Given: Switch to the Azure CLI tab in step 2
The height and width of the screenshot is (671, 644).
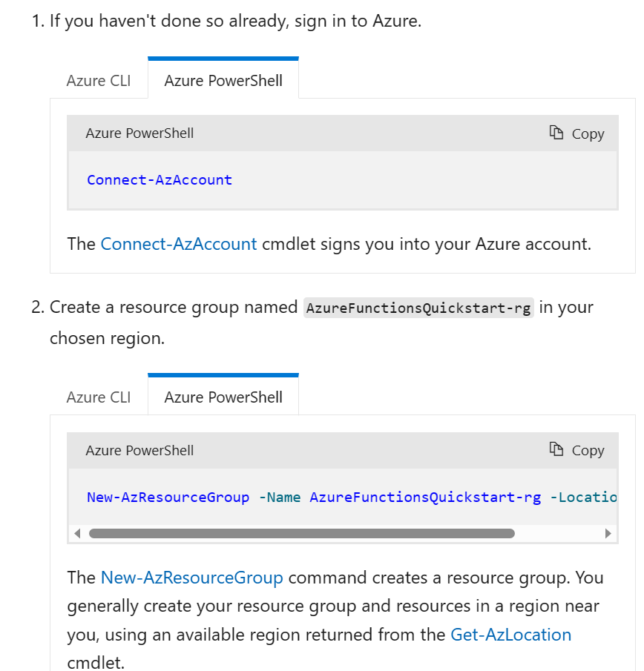Looking at the screenshot, I should tap(99, 397).
